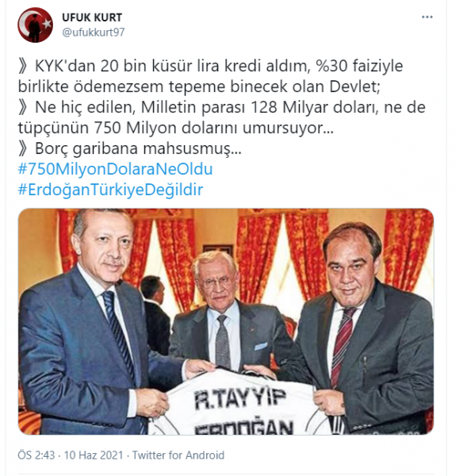Select the 10 Haz 2021 date

94,455
